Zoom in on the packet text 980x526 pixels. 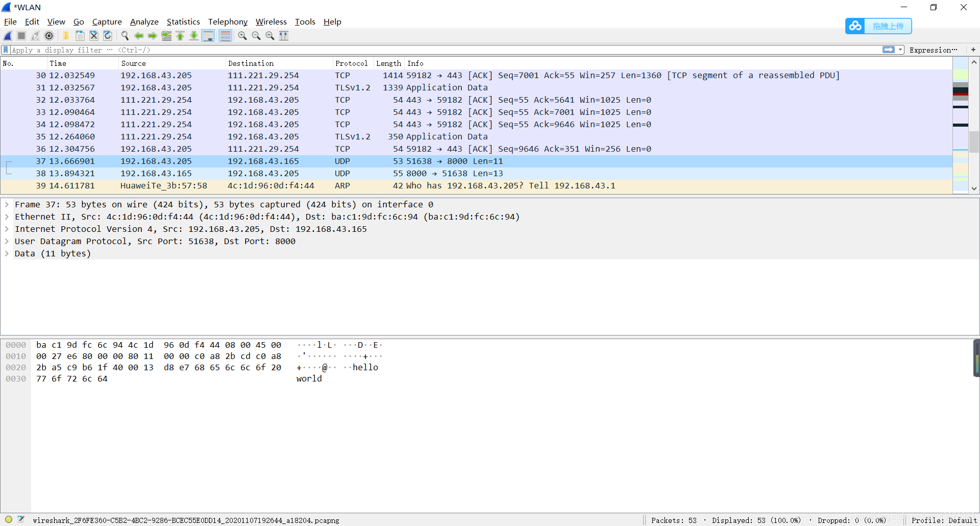(242, 36)
